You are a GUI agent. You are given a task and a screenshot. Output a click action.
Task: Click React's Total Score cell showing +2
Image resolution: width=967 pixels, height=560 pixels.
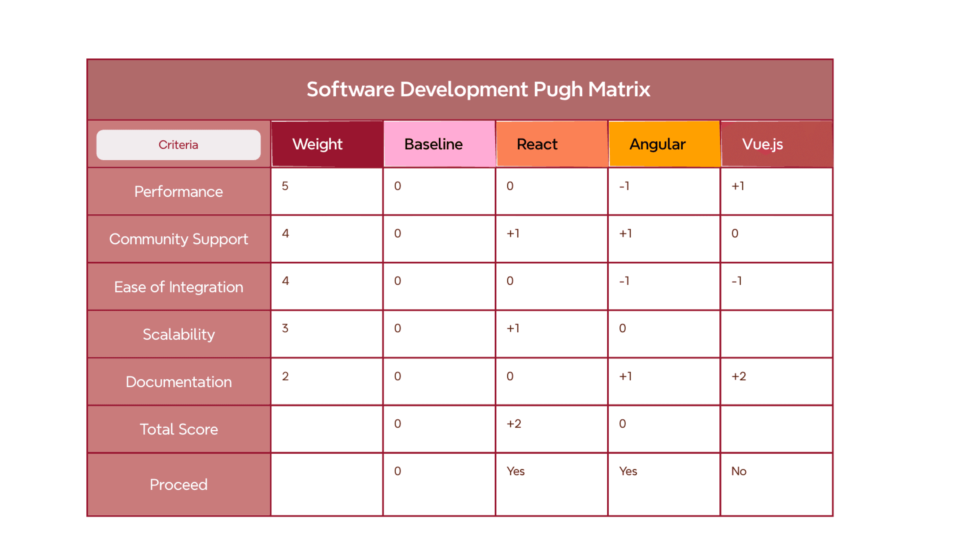click(551, 429)
